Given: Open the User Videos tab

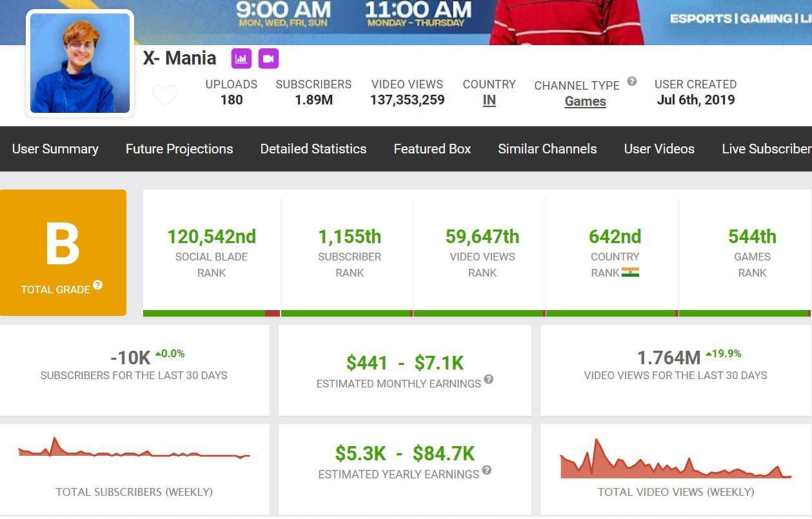Looking at the screenshot, I should 659,149.
